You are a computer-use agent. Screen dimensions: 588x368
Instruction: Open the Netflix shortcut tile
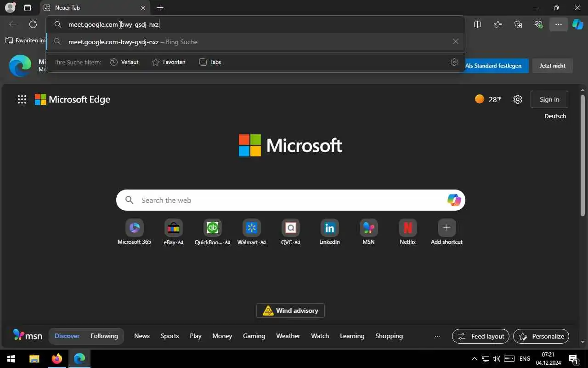point(407,232)
